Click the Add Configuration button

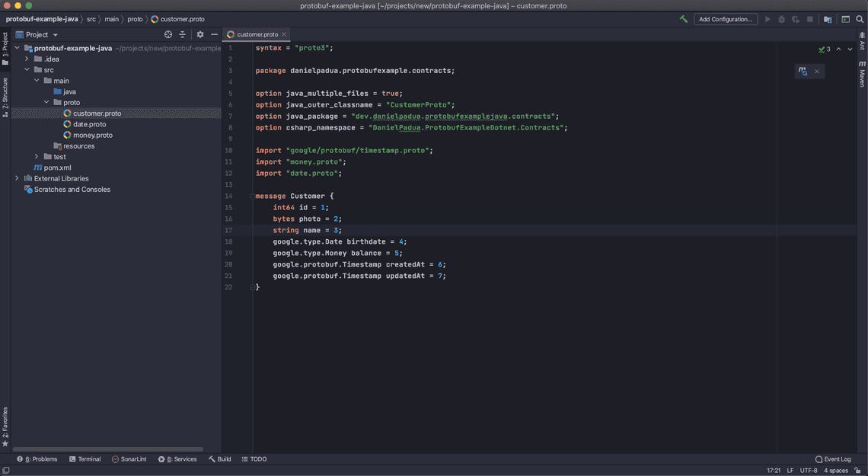[725, 18]
